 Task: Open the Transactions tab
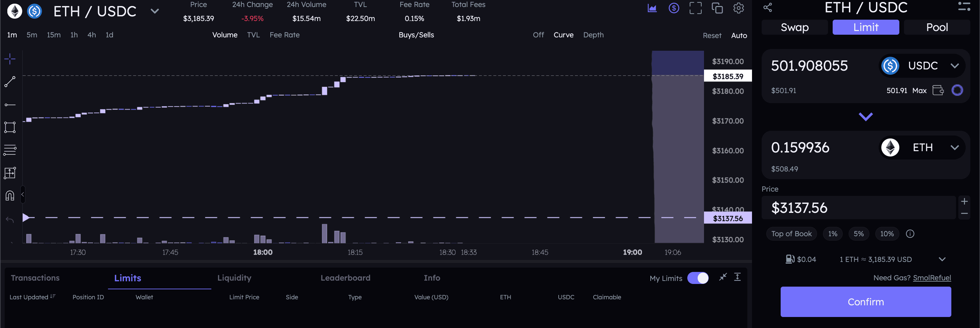tap(35, 278)
